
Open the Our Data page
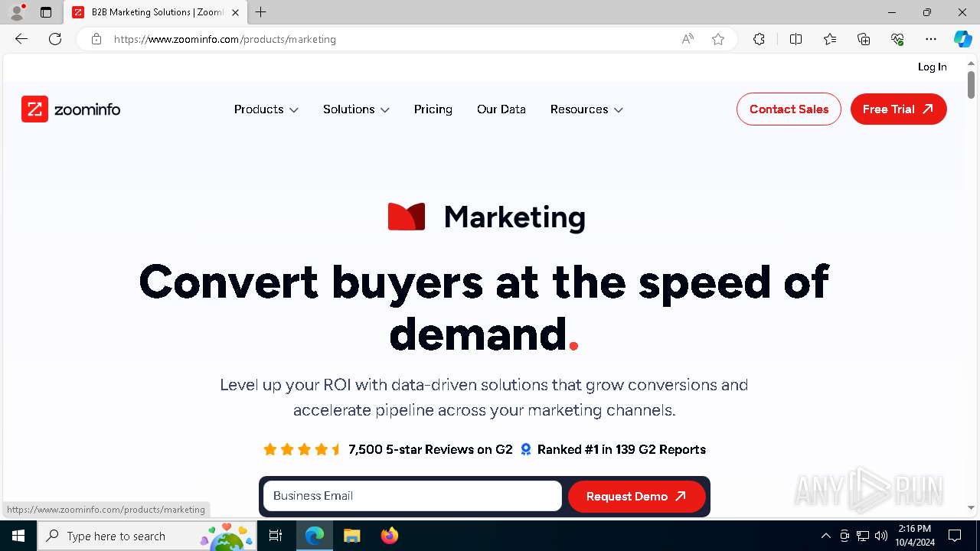coord(501,109)
